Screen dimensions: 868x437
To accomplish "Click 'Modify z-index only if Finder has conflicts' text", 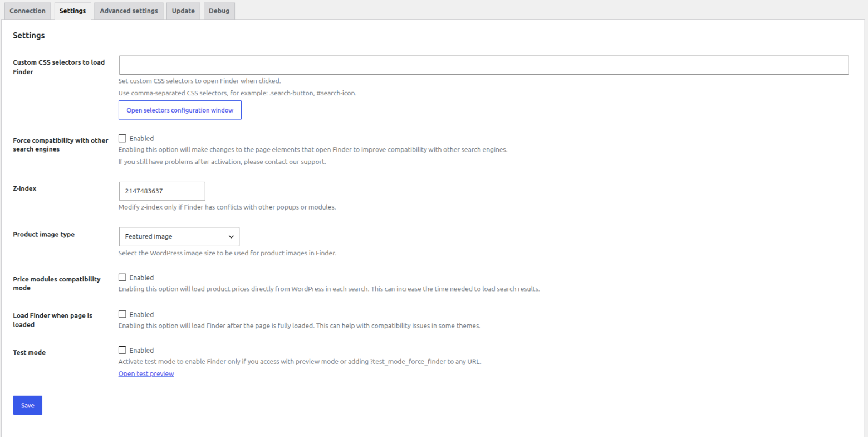I will point(227,207).
